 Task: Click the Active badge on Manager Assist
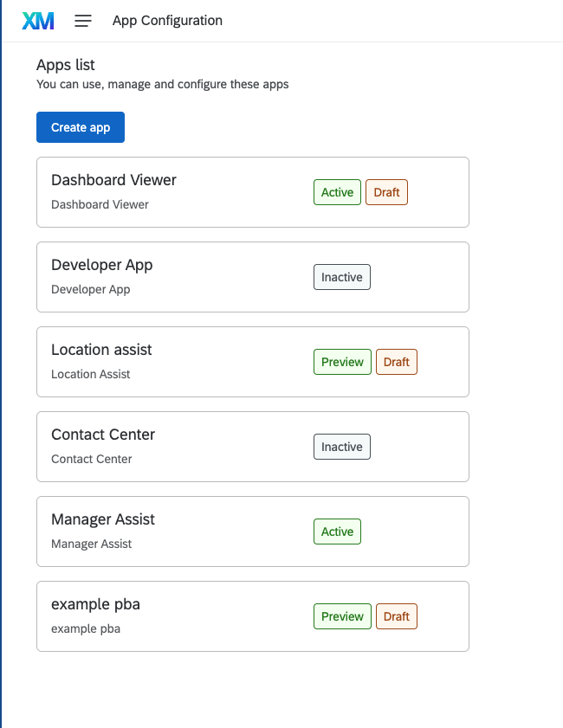pos(337,532)
